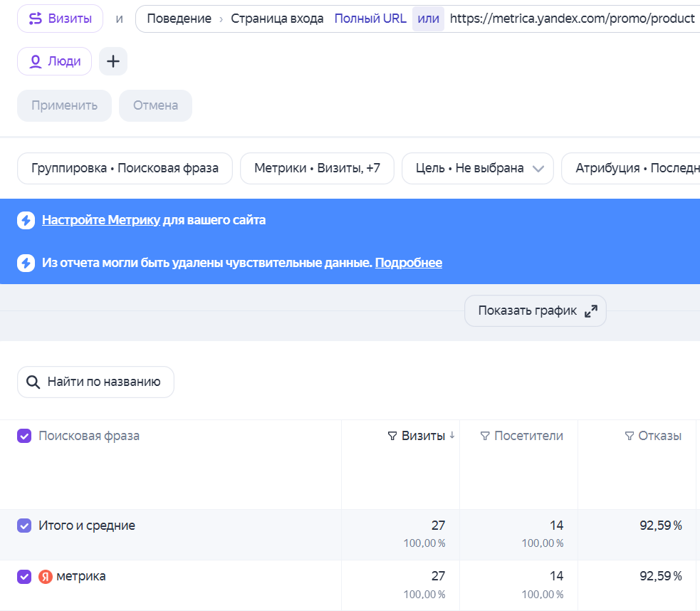Click expand arrows icon on Показать график
This screenshot has width=700, height=611.
point(590,311)
